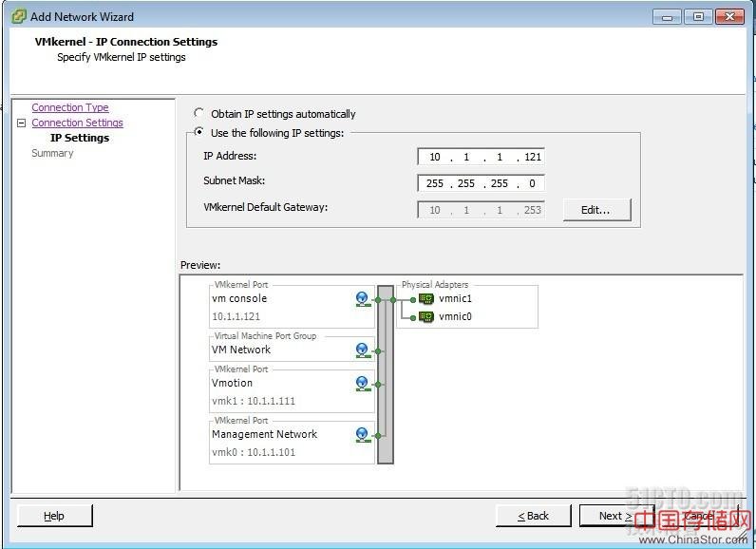Viewport: 756px width, 549px height.
Task: Click the Management Network label
Action: pyautogui.click(x=264, y=434)
